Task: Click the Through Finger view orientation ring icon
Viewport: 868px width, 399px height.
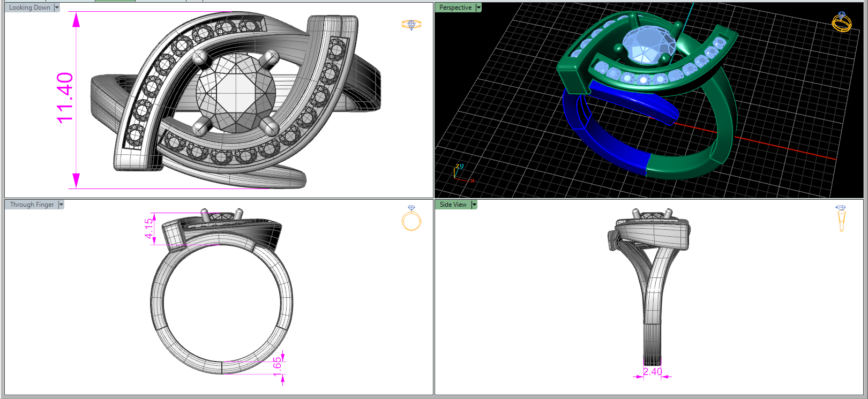Action: [411, 218]
